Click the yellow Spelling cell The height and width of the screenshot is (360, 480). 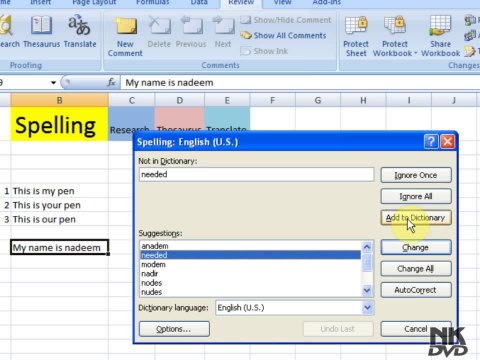[x=59, y=124]
